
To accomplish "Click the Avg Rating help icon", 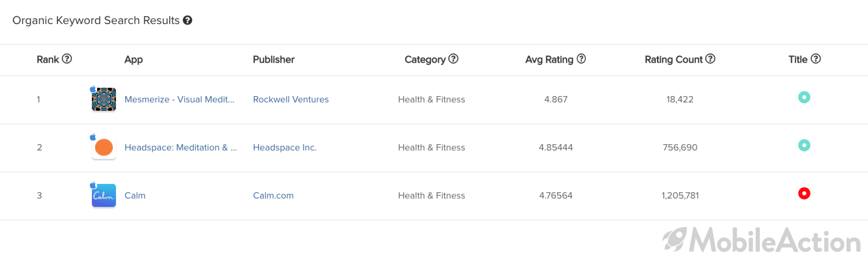I will (x=581, y=59).
